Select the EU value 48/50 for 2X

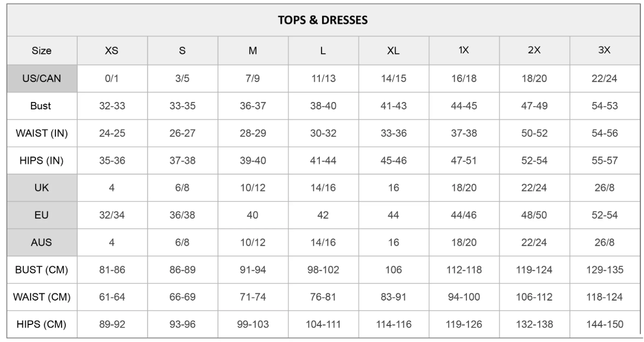[534, 215]
